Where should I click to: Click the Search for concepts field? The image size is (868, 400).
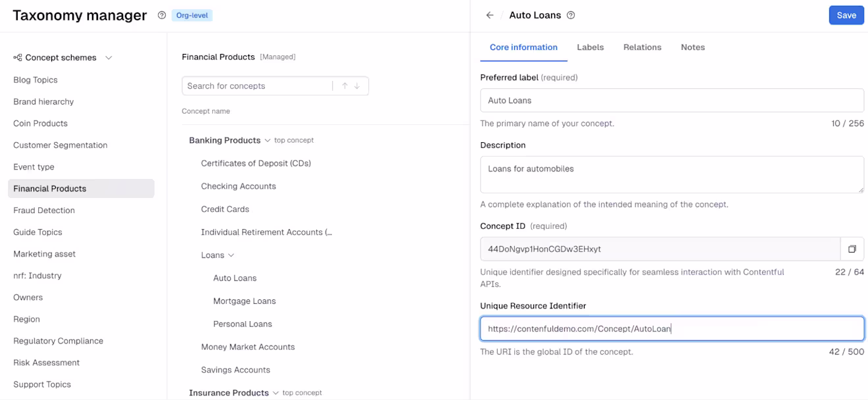tap(257, 86)
